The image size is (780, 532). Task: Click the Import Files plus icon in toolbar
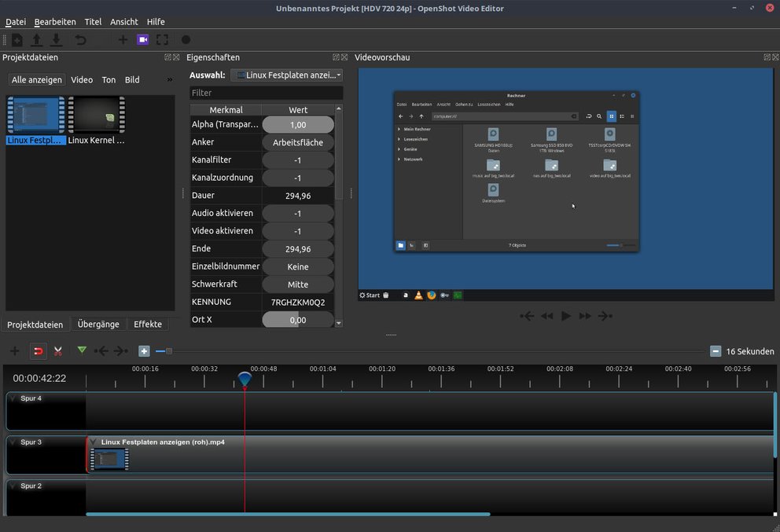click(123, 40)
